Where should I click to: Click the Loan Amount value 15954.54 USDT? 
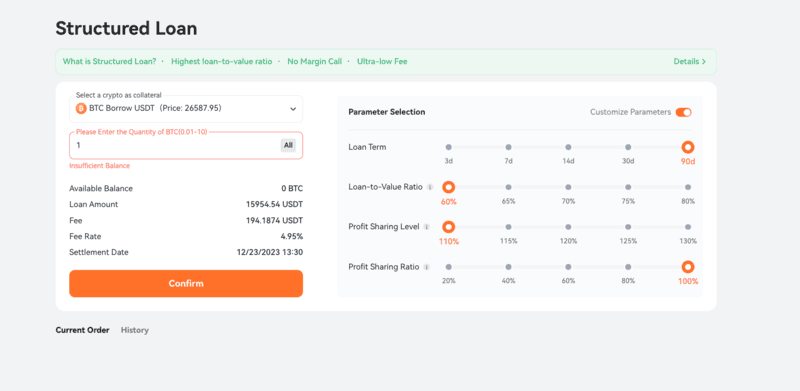274,205
